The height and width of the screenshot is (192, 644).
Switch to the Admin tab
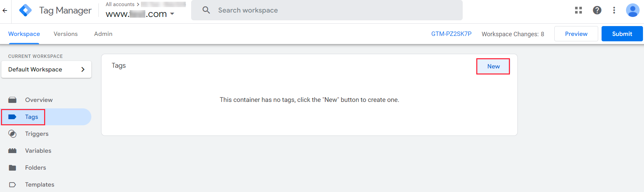click(x=103, y=34)
